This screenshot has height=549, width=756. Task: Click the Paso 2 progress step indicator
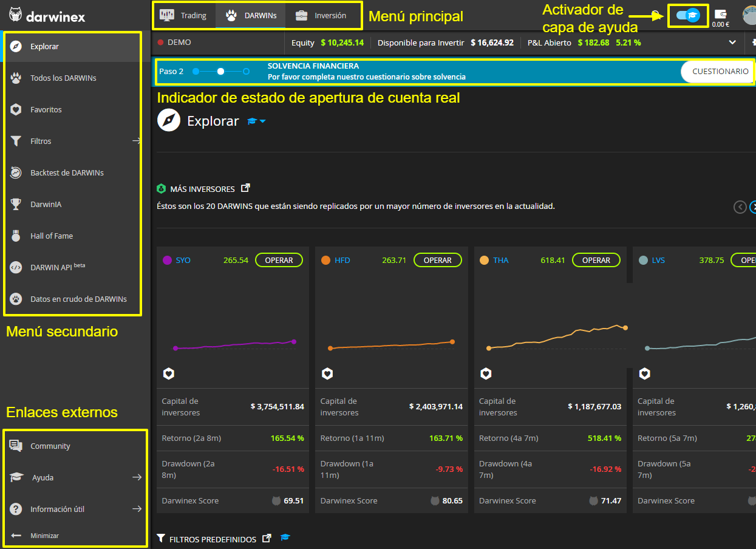click(220, 71)
